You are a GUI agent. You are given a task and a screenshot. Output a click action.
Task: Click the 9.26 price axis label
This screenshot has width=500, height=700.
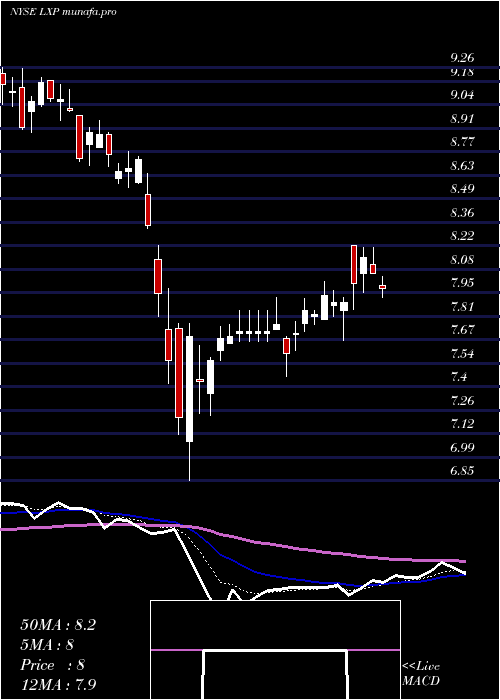click(x=462, y=58)
